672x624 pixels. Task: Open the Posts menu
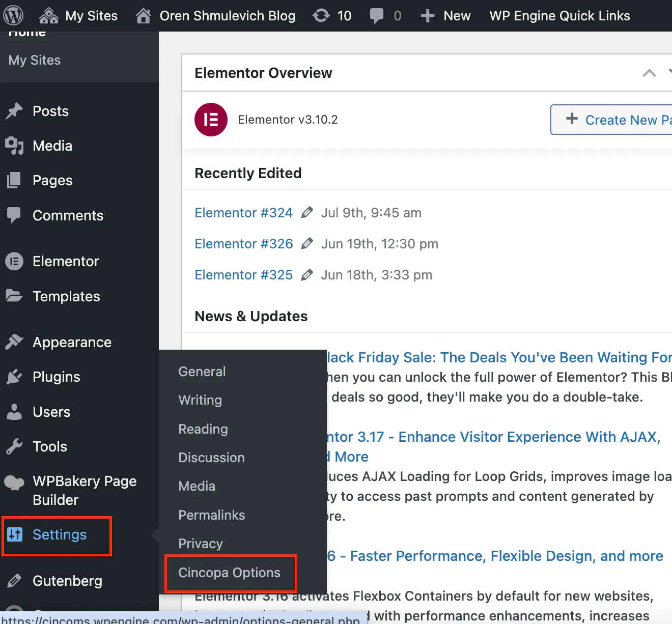click(x=50, y=111)
